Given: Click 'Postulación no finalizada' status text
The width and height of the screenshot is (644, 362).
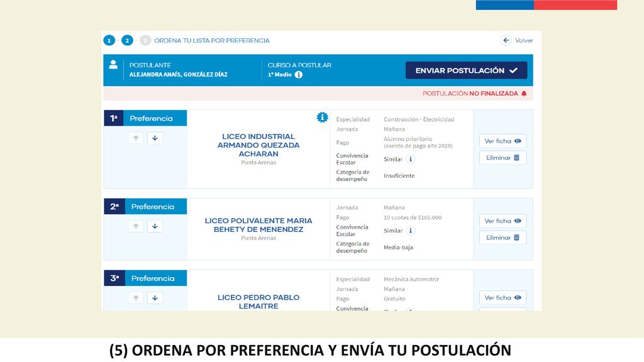Looking at the screenshot, I should click(x=470, y=94).
